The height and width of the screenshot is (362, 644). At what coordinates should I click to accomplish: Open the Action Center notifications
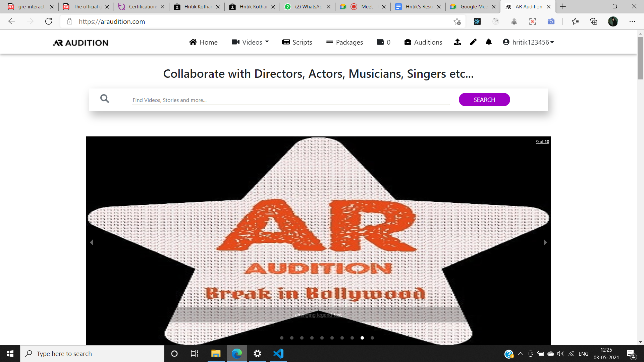(631, 354)
